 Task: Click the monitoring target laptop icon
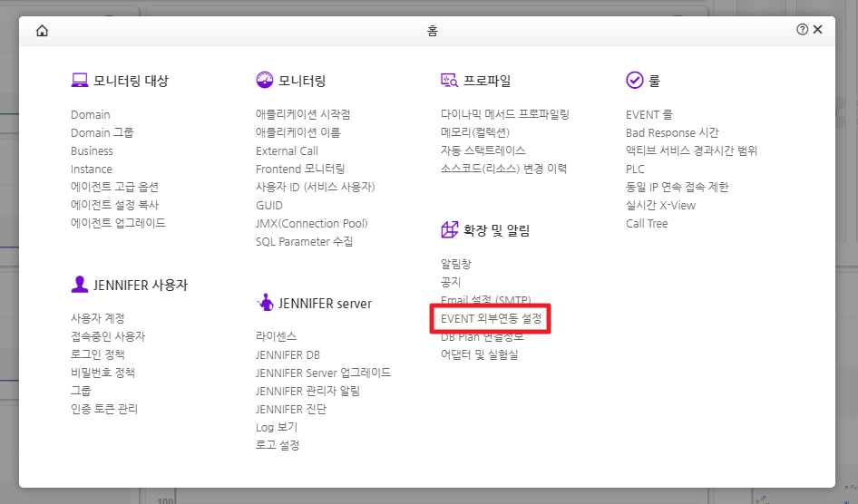coord(80,81)
